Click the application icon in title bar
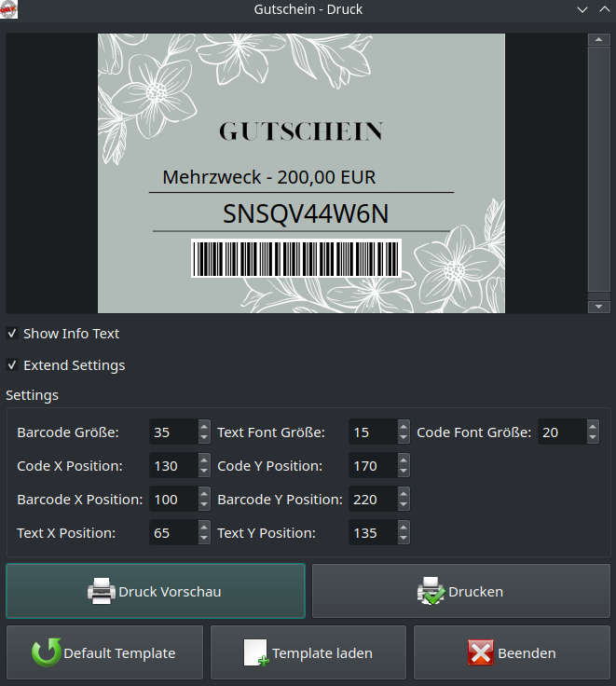This screenshot has width=616, height=686. coord(8,9)
